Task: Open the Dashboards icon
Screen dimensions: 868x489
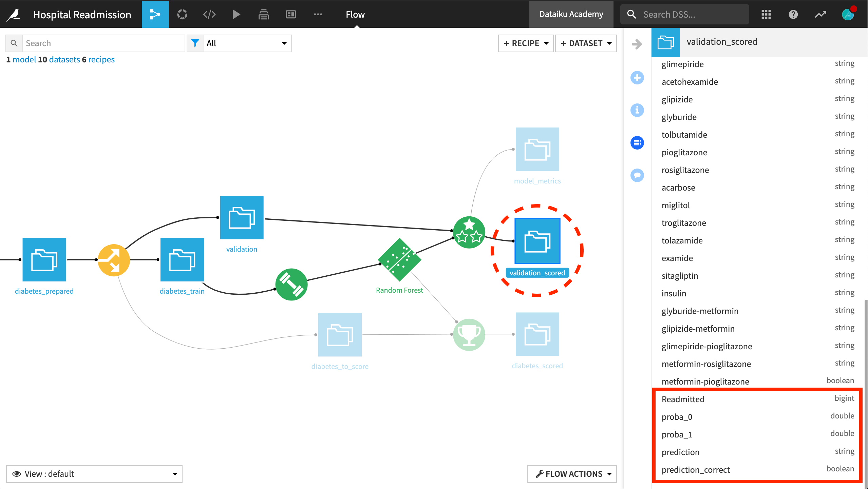Action: [291, 14]
